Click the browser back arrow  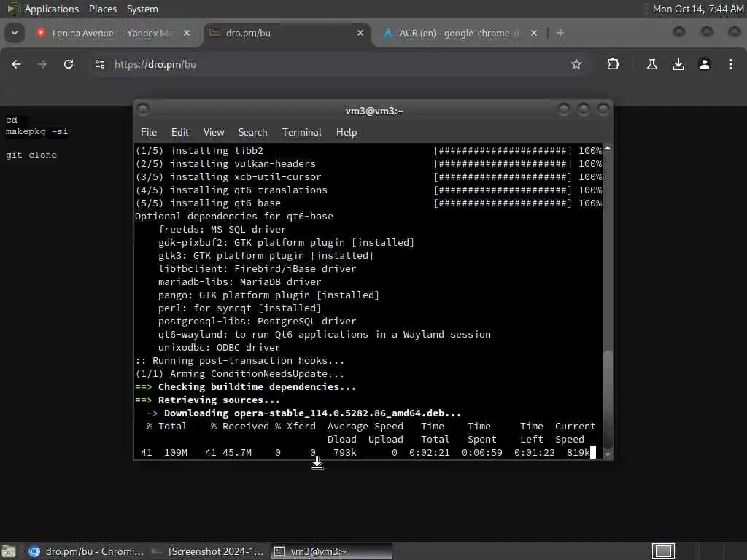coord(16,64)
